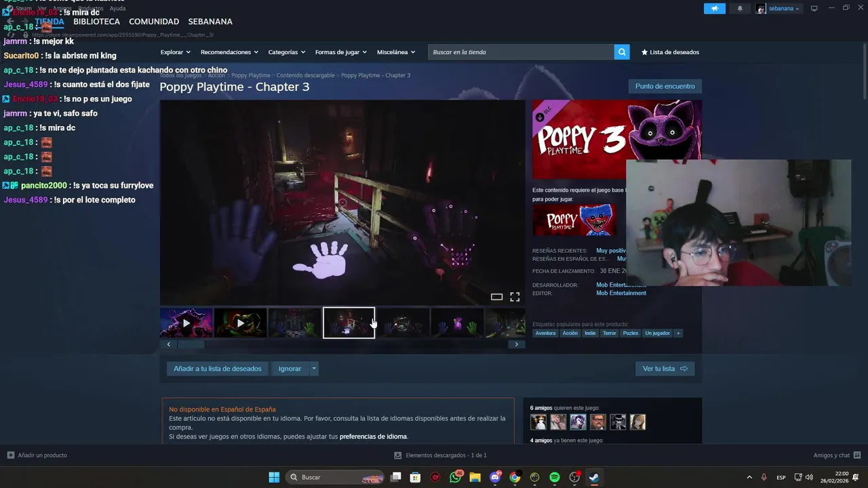Open Lista de deseados link

point(670,52)
